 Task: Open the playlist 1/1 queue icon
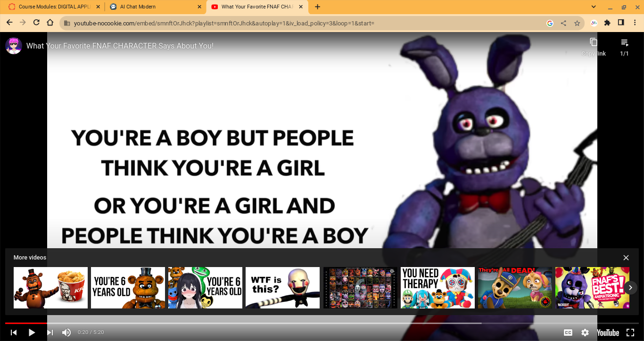(x=625, y=46)
